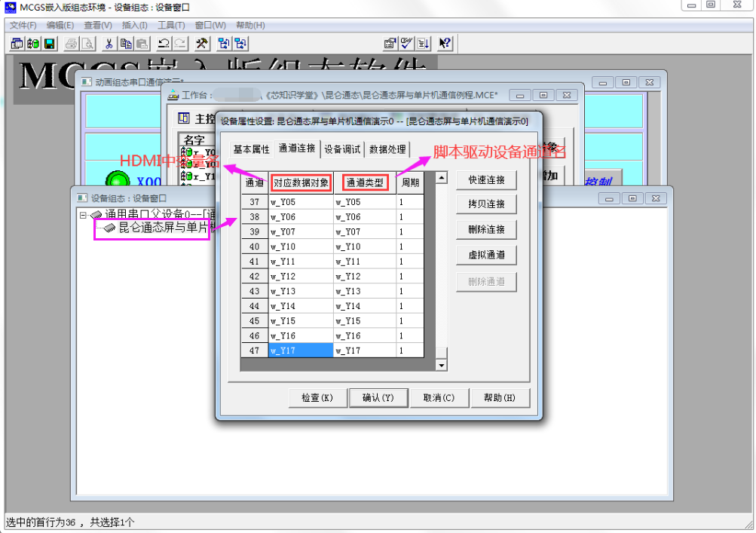
Task: Click the 快速连接 button
Action: pos(485,180)
